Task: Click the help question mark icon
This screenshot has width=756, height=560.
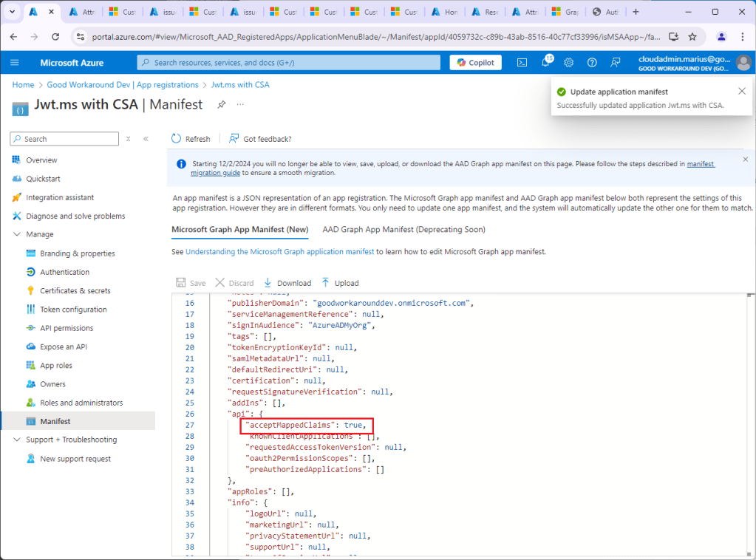Action: pyautogui.click(x=592, y=63)
